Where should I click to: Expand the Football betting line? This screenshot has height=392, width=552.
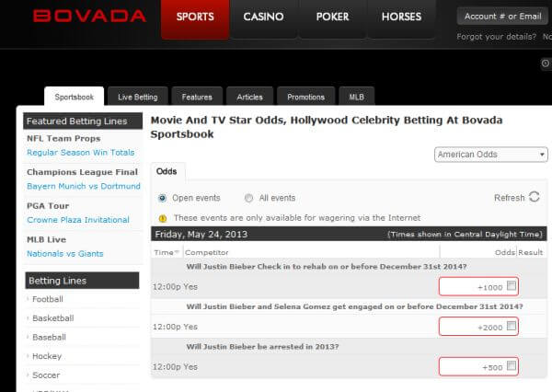tap(48, 299)
